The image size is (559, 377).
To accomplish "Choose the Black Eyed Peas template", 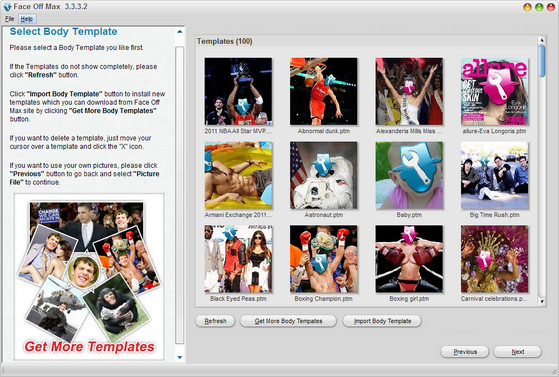I will pyautogui.click(x=238, y=259).
